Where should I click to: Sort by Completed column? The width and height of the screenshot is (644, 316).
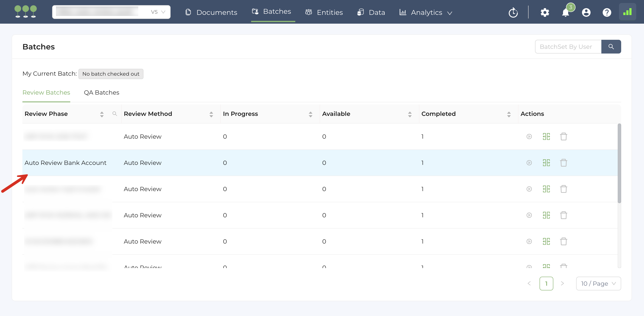(509, 114)
